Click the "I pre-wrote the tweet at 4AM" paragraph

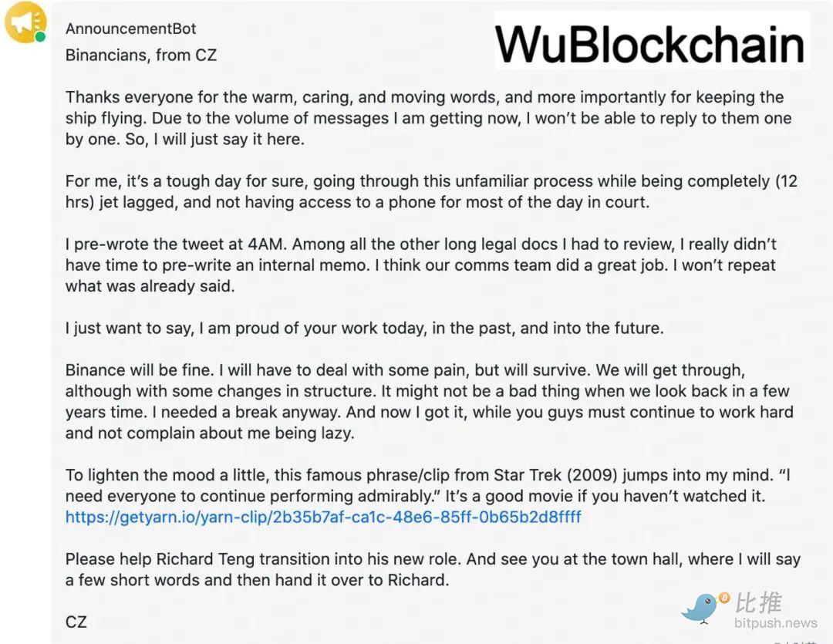pyautogui.click(x=420, y=265)
